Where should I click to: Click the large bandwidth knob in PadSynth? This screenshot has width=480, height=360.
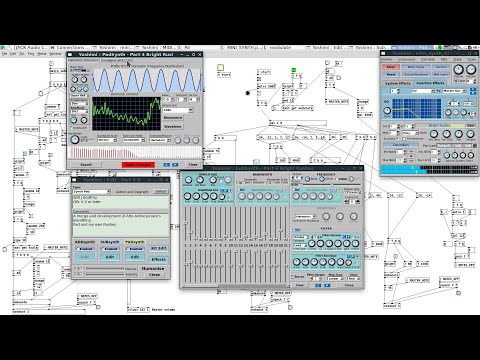pos(75,139)
